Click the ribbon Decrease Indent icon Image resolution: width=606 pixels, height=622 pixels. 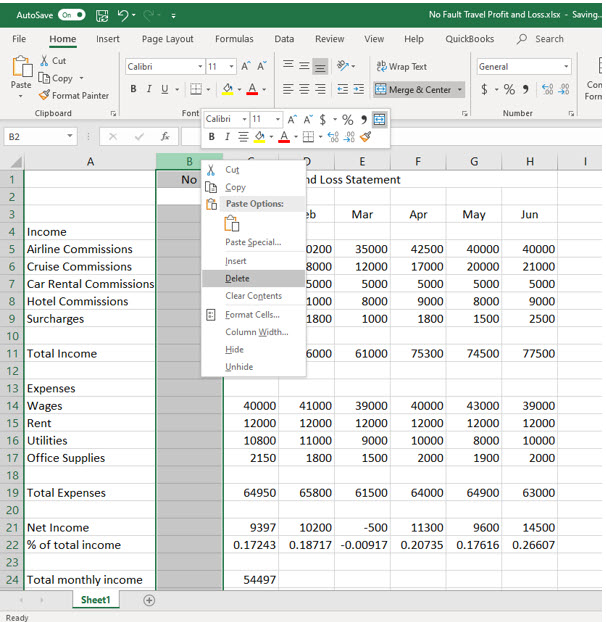point(343,89)
